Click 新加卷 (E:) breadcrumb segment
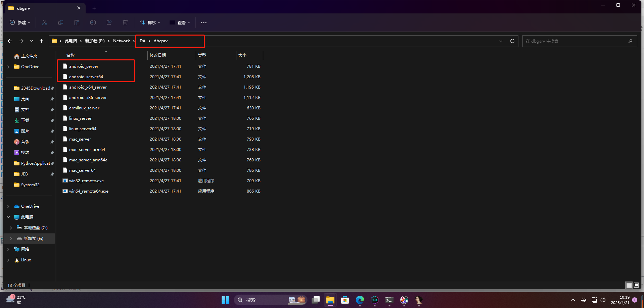The width and height of the screenshot is (644, 308). click(95, 41)
